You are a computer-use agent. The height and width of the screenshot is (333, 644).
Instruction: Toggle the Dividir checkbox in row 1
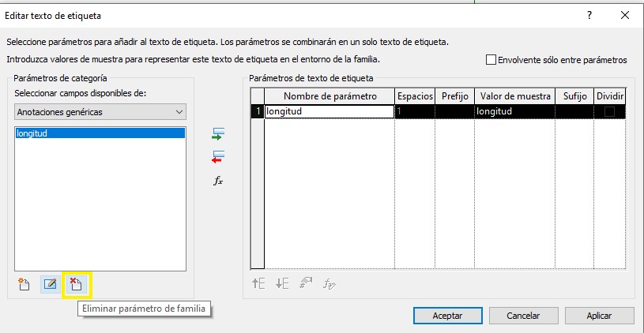tap(609, 112)
